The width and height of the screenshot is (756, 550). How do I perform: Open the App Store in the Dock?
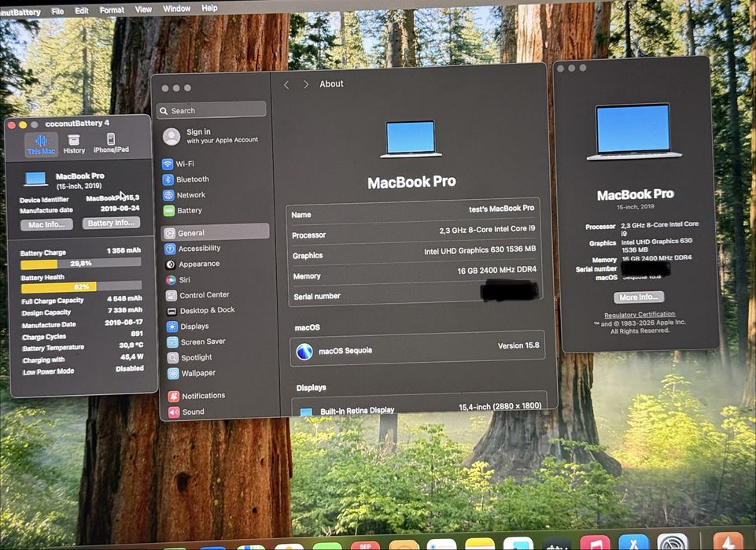tap(633, 543)
